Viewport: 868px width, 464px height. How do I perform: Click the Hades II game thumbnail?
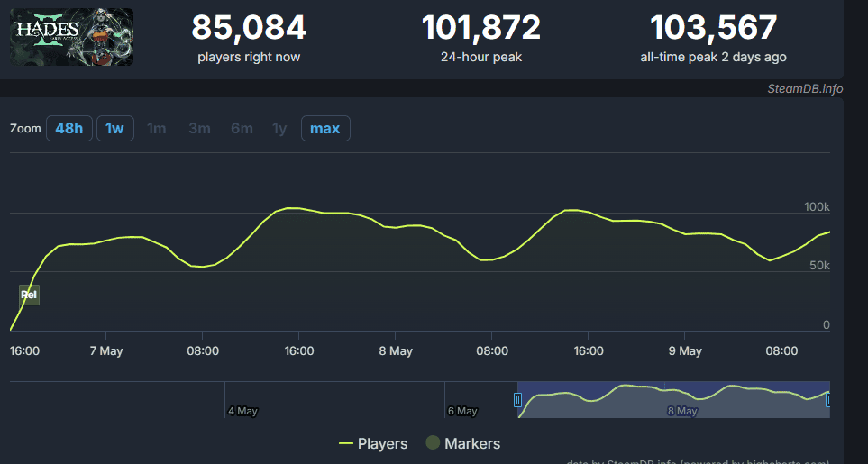pos(72,37)
